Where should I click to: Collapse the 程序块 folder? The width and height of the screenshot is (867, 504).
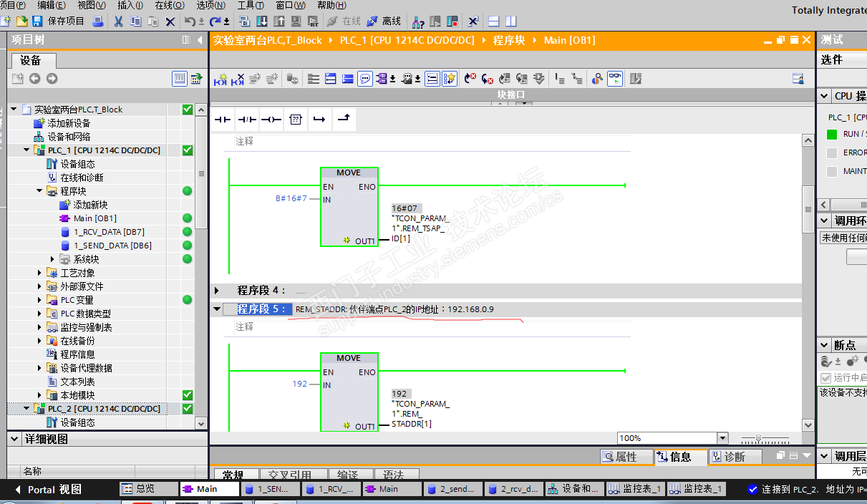click(41, 191)
